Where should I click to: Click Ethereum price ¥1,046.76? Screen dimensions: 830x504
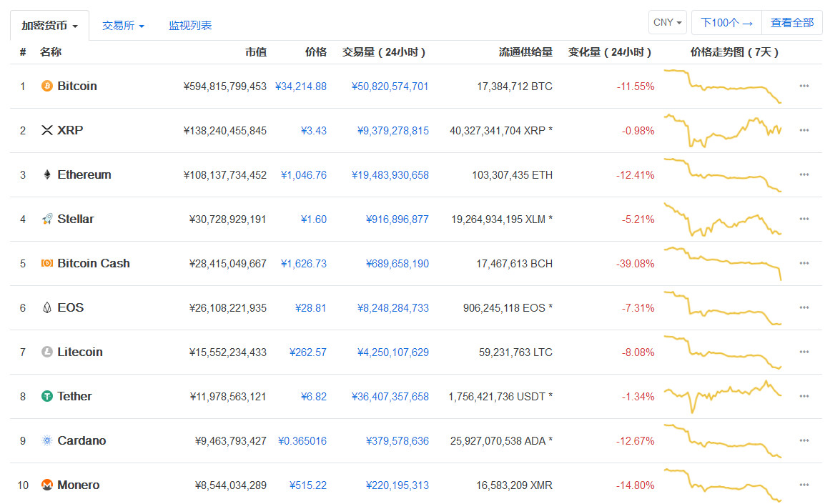(x=303, y=174)
